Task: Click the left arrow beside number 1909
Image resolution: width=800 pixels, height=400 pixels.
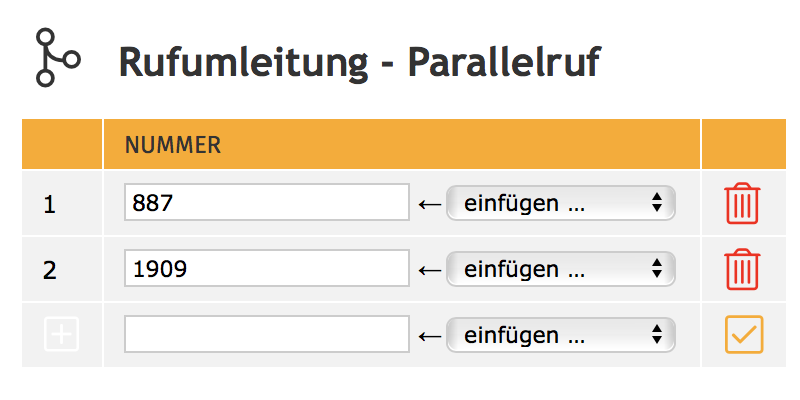Action: [429, 269]
